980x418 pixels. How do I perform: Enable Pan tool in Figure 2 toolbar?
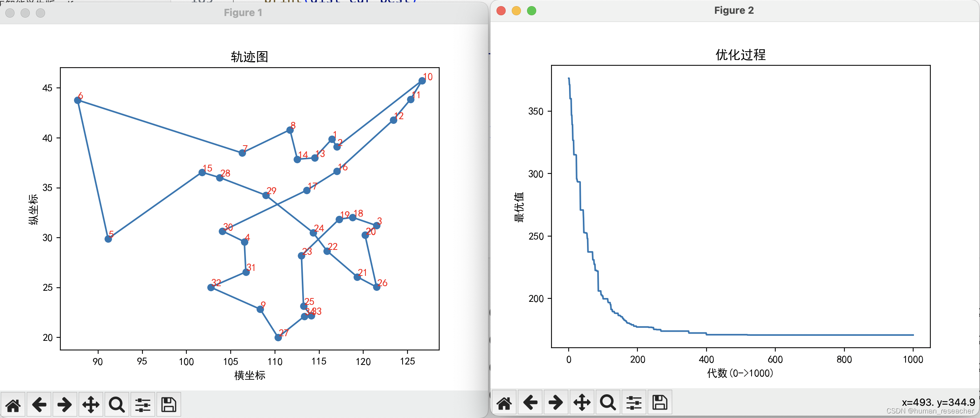[582, 402]
